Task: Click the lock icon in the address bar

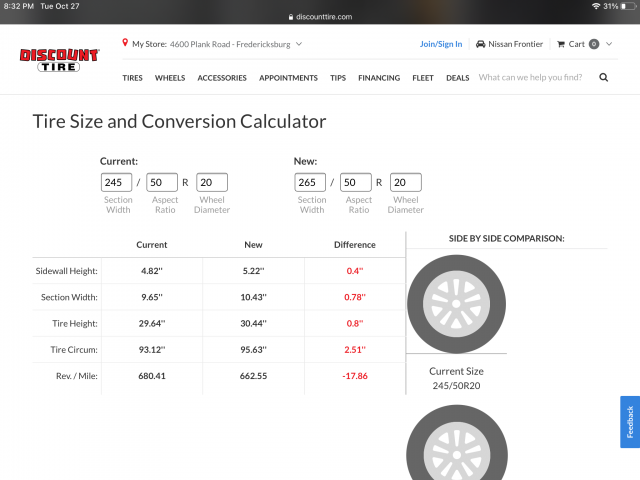Action: coord(291,17)
